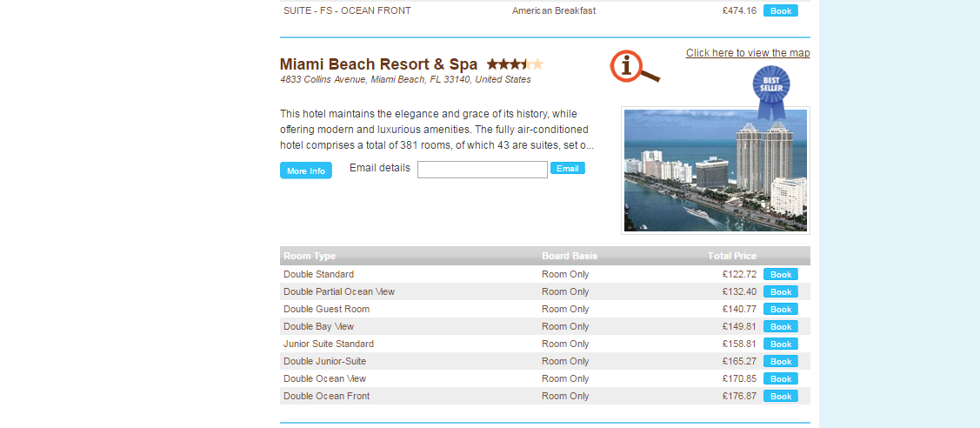Click the Total Price column header
980x428 pixels.
tap(732, 256)
